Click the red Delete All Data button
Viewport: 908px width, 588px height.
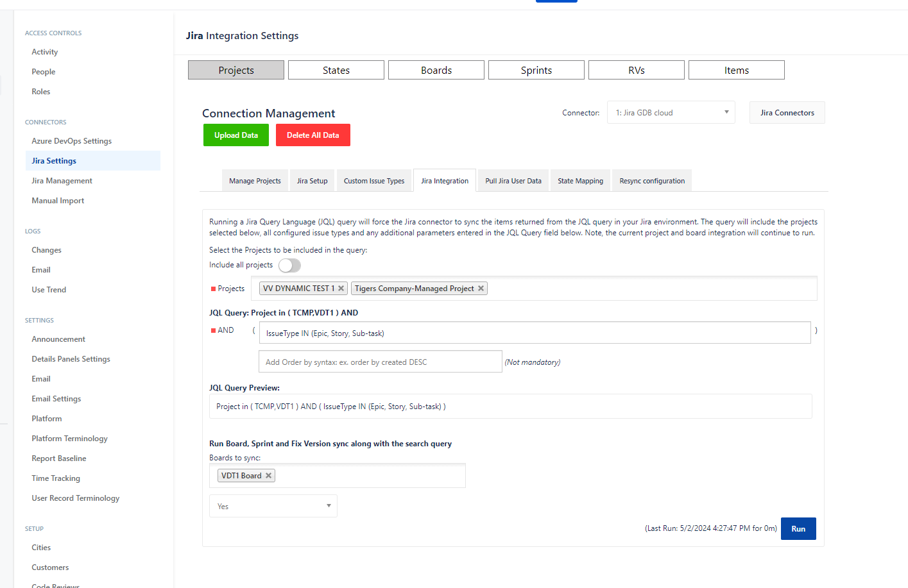point(313,135)
